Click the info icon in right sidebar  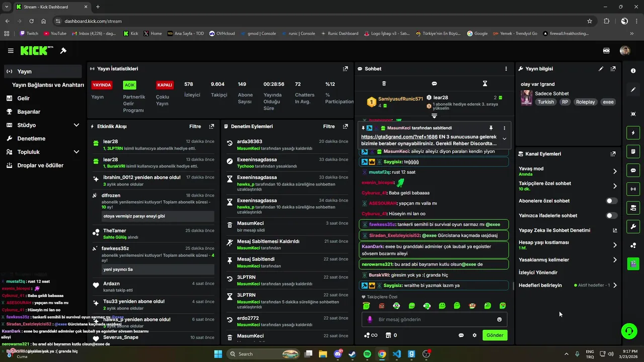[633, 71]
